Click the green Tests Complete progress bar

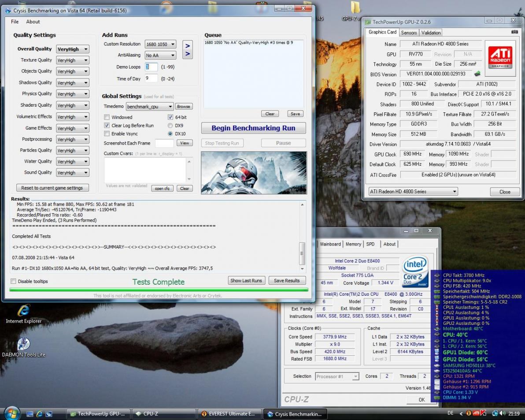[x=159, y=290]
